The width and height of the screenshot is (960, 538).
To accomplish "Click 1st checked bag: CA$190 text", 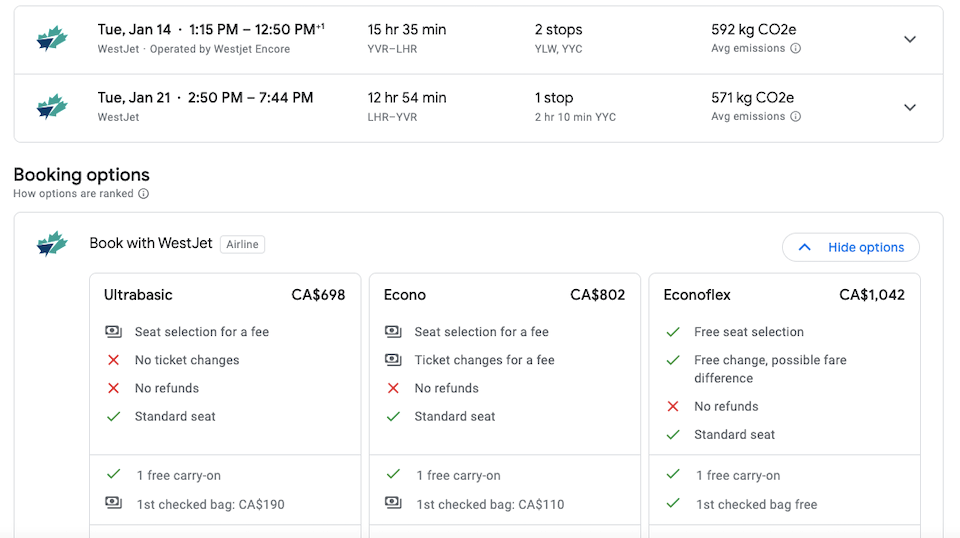I will tap(211, 504).
